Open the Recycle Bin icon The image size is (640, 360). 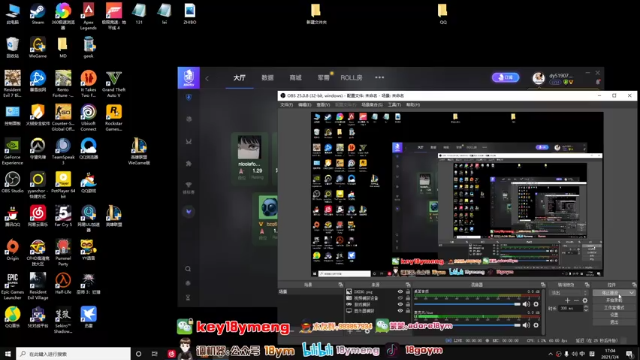12,47
